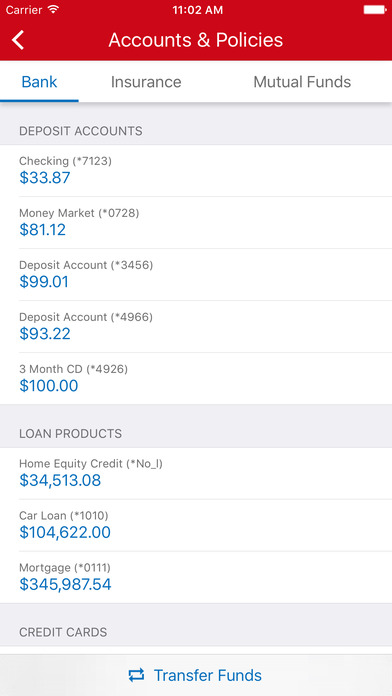Open the Home Equity Credit loan
This screenshot has height=696, width=392.
point(196,473)
